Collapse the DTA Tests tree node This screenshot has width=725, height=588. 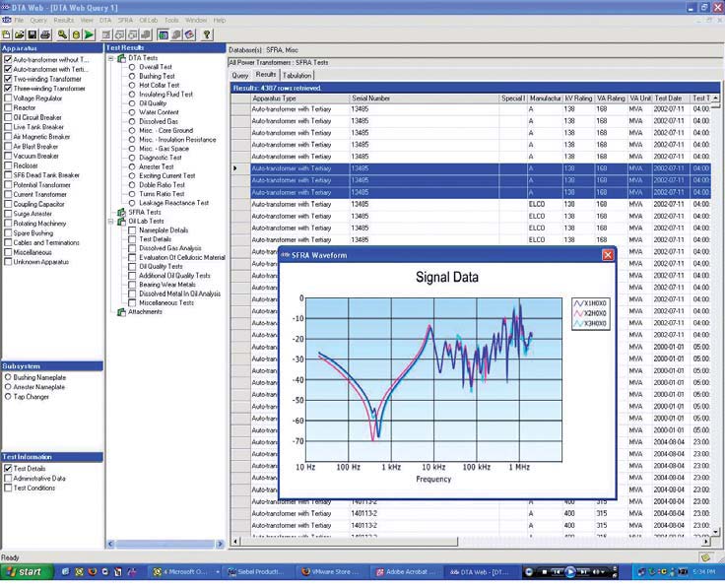[x=110, y=58]
